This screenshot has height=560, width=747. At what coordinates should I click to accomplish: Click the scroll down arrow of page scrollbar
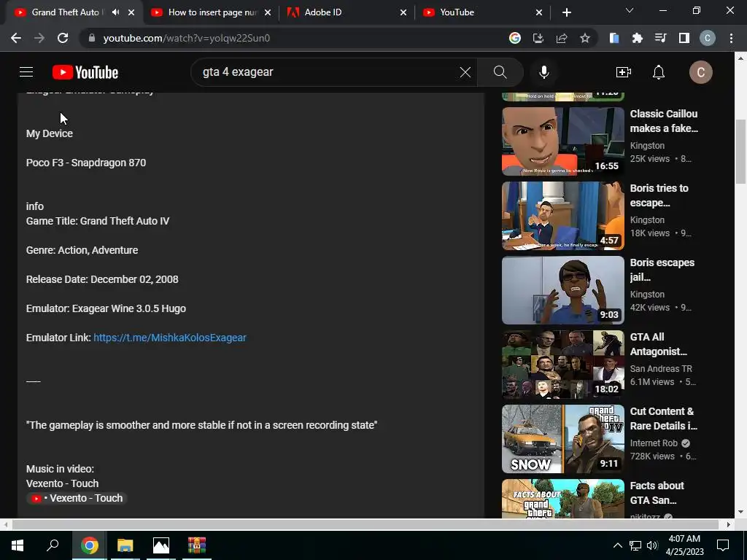coord(740,513)
